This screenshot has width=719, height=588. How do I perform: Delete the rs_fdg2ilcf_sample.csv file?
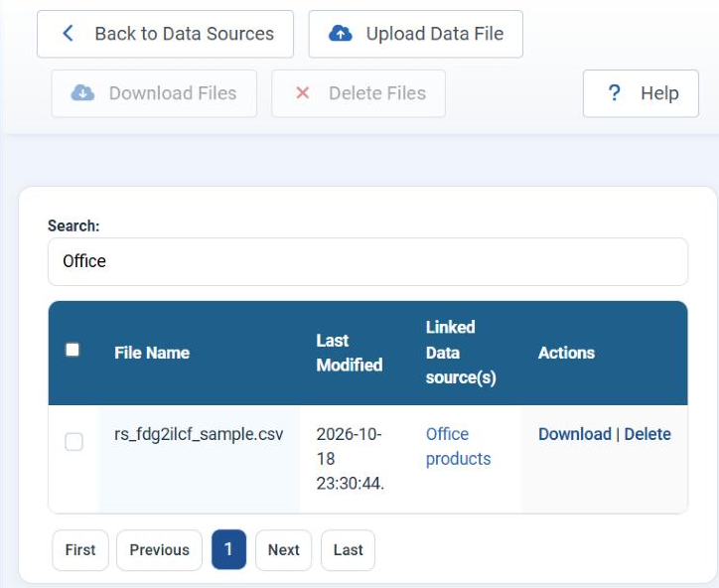(647, 434)
